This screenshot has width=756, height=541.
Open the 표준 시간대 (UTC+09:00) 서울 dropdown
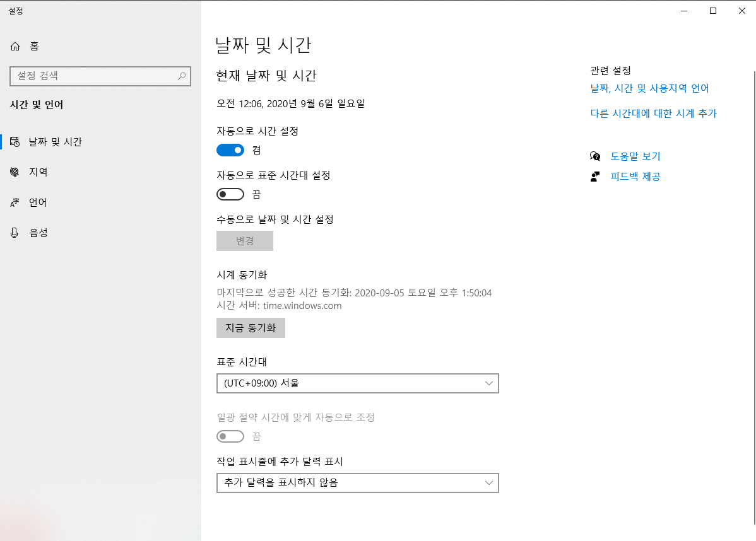tap(358, 383)
